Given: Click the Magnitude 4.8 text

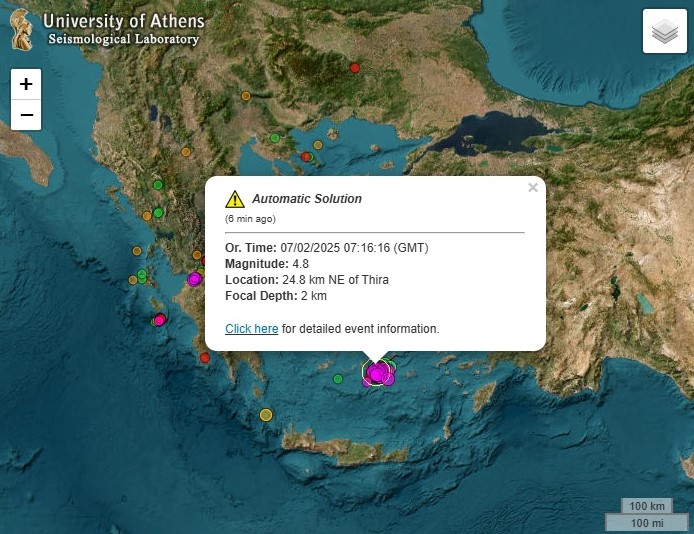Looking at the screenshot, I should (267, 264).
